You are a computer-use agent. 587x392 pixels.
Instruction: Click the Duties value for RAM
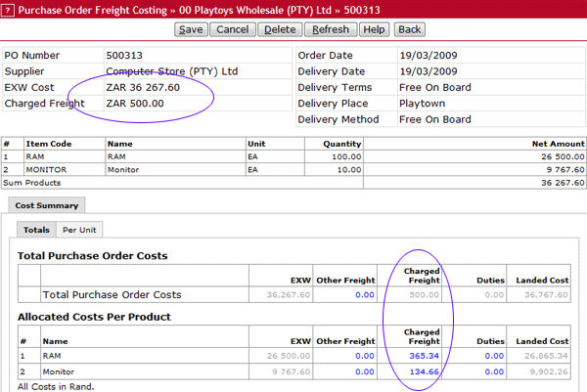[x=494, y=358]
